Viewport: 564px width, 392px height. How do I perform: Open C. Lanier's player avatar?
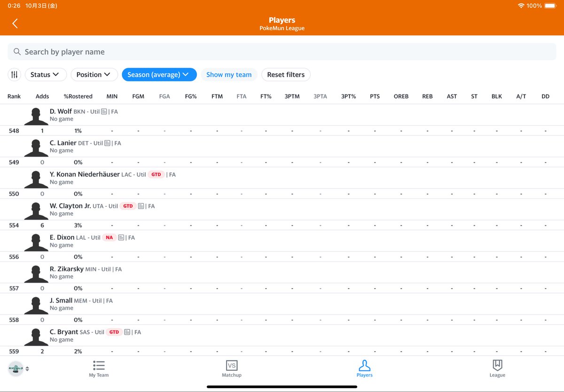[36, 147]
